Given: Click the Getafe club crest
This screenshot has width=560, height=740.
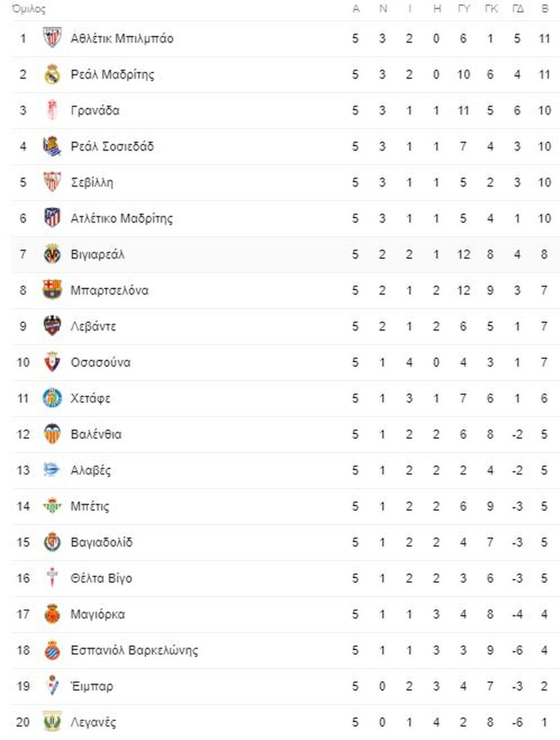Looking at the screenshot, I should 52,398.
